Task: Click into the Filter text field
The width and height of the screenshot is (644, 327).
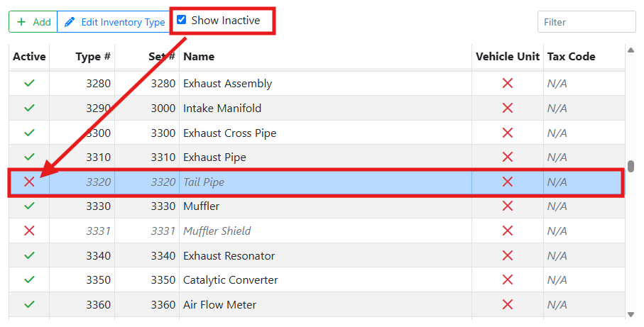Action: pyautogui.click(x=586, y=22)
